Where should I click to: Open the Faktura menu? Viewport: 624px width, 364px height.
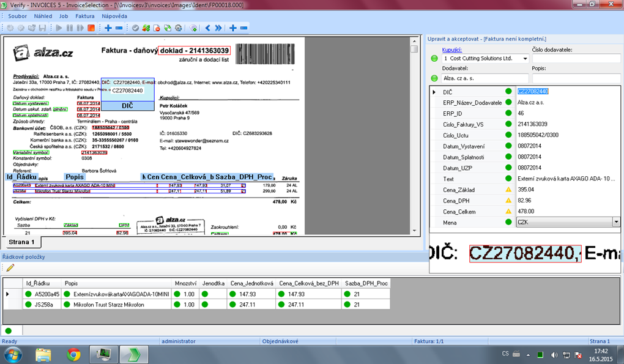pyautogui.click(x=86, y=17)
